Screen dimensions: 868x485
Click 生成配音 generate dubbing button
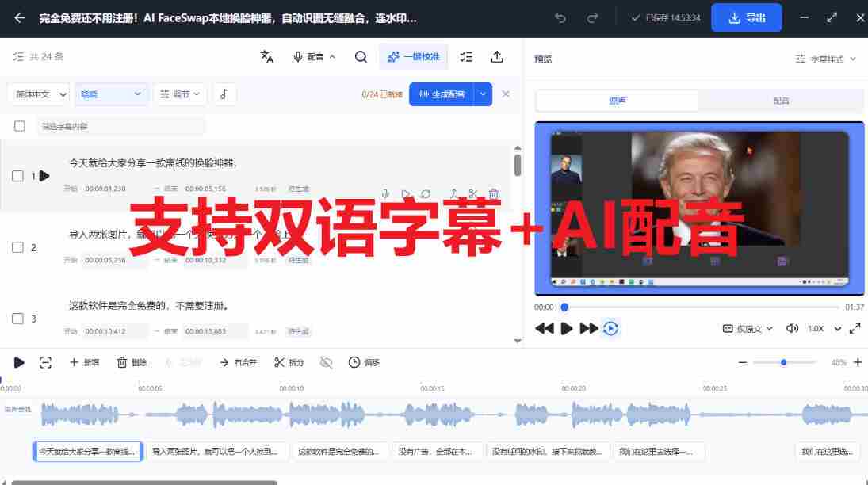point(442,94)
